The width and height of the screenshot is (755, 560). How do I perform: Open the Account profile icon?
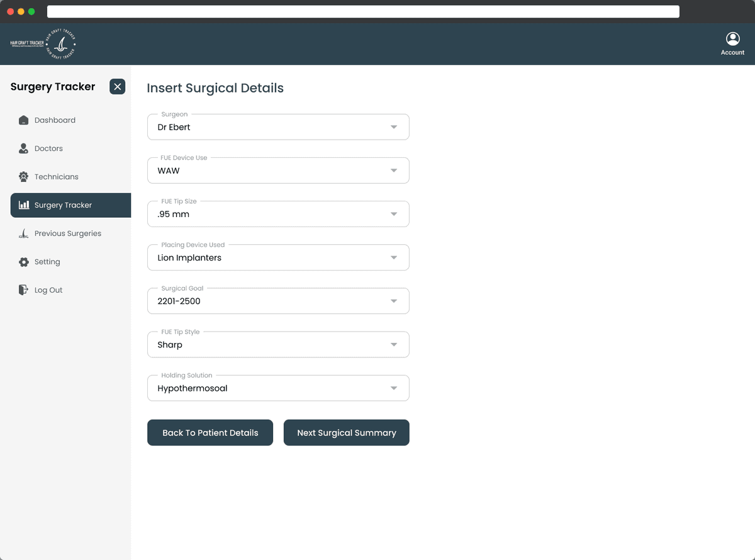coord(732,39)
